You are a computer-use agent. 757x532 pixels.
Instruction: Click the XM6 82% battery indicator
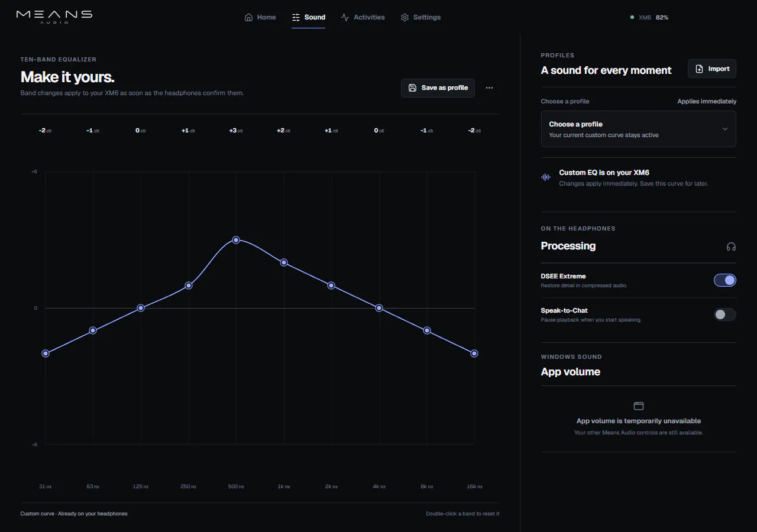point(649,18)
